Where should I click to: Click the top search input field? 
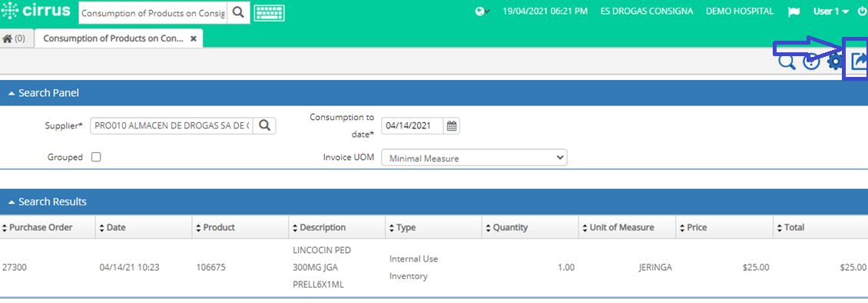[153, 13]
